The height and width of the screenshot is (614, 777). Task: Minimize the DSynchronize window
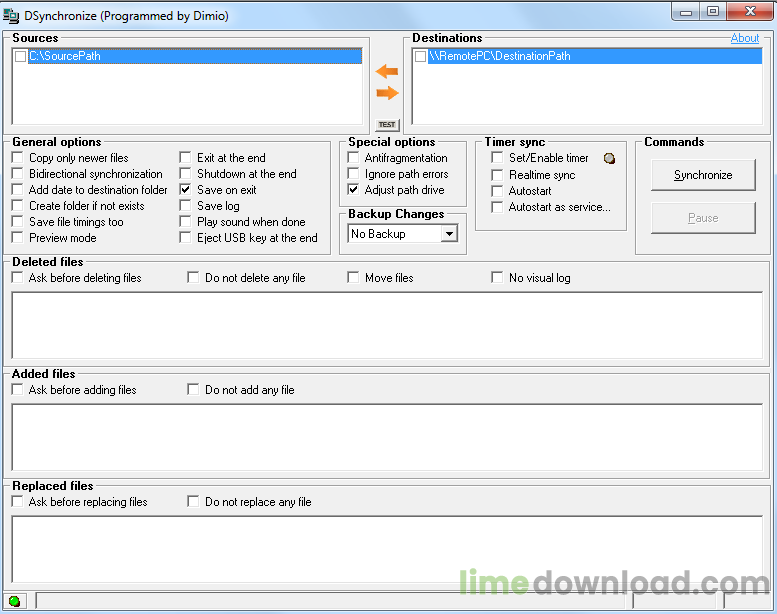point(686,11)
